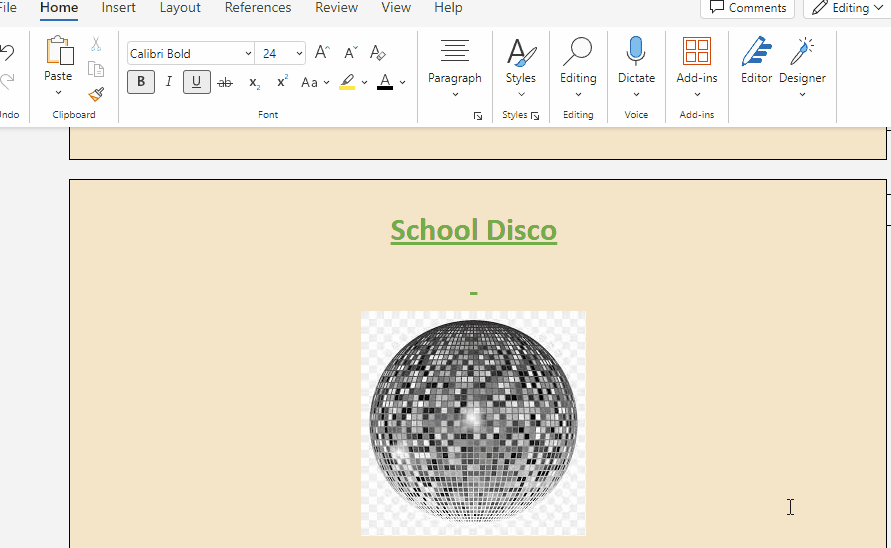891x548 pixels.
Task: Open the Designer wand icon
Action: pyautogui.click(x=802, y=52)
